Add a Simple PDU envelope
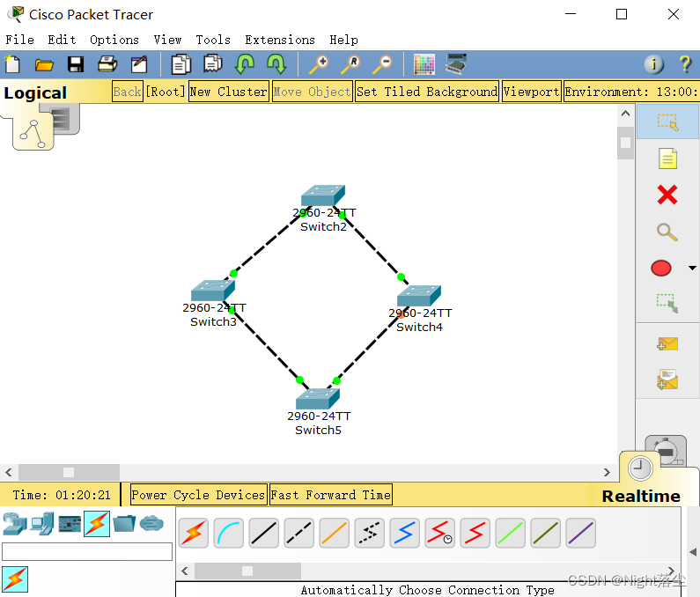Screen dimensions: 700x597 [x=667, y=343]
